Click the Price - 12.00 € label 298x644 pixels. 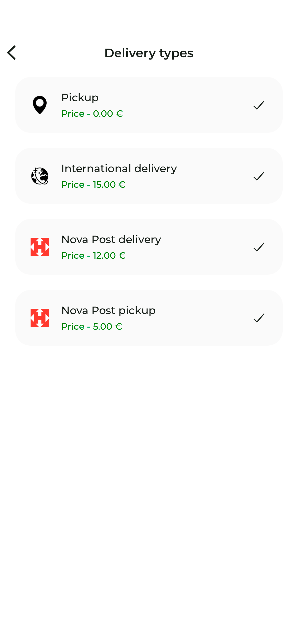(x=93, y=256)
